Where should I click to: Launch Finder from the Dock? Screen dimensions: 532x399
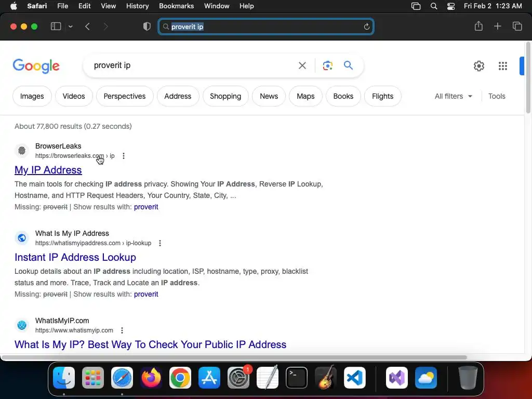coord(64,378)
